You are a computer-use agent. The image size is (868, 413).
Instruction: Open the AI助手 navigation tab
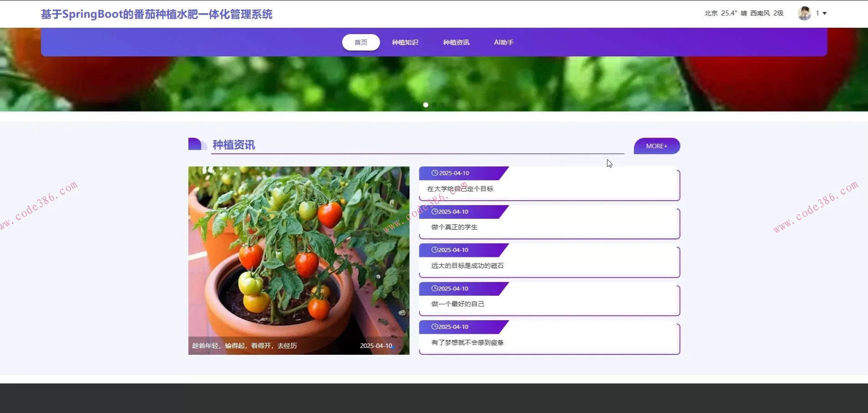pos(504,42)
